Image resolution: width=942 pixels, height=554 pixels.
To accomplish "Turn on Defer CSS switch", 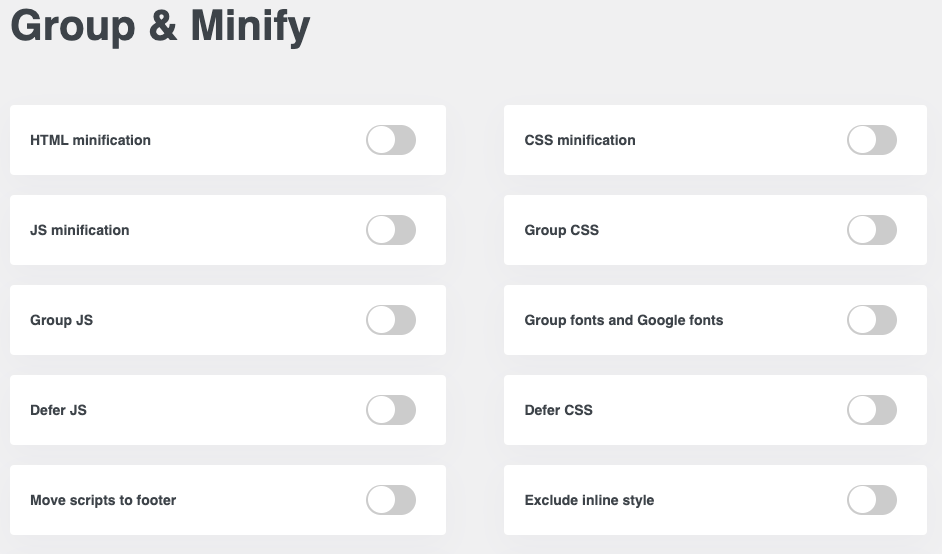I will [x=871, y=410].
